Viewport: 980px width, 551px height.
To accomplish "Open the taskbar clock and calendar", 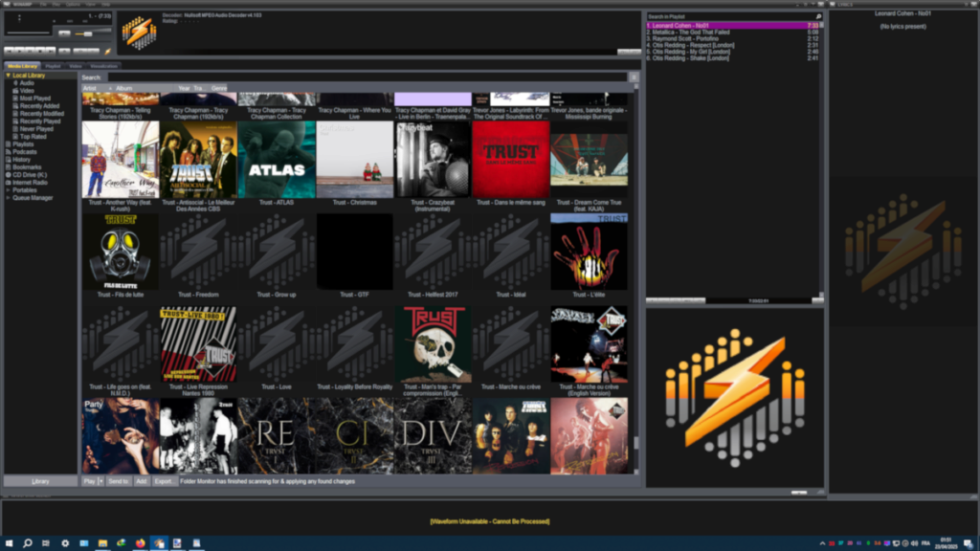I will pos(946,543).
